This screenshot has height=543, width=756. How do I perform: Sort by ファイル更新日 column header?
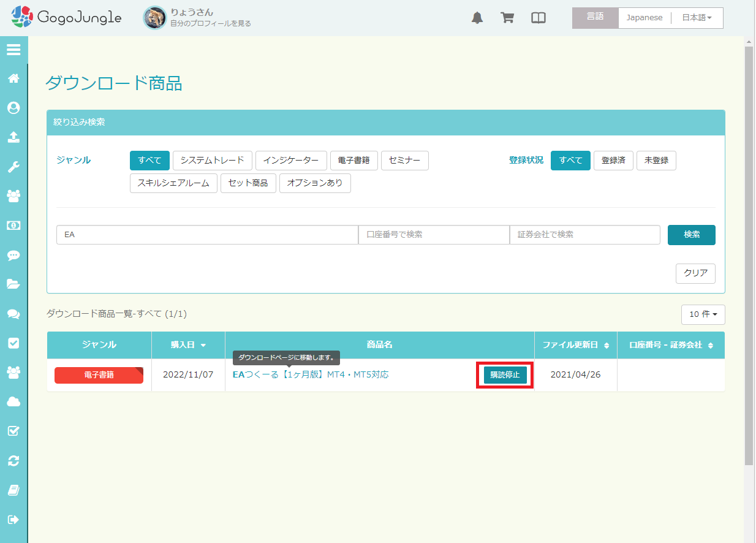pos(575,345)
